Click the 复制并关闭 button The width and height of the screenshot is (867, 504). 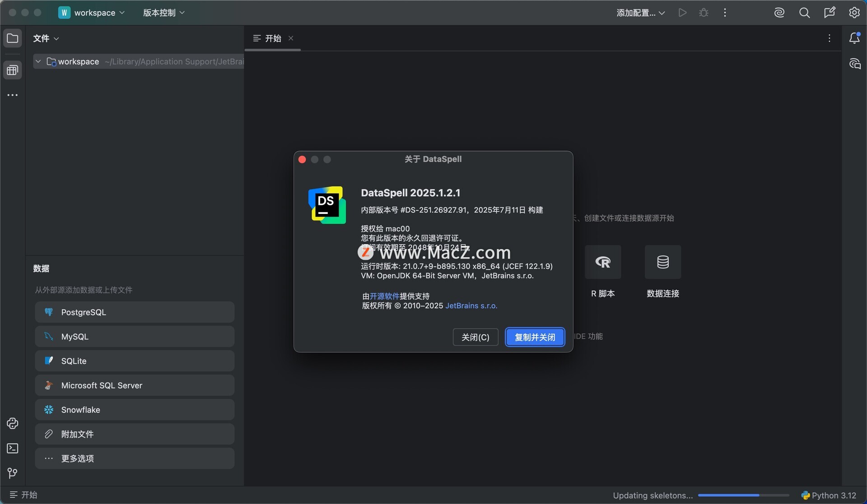(535, 337)
